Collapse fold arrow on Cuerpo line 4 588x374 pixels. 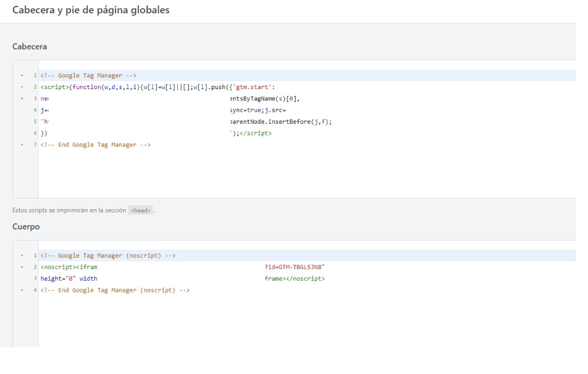[x=22, y=290]
